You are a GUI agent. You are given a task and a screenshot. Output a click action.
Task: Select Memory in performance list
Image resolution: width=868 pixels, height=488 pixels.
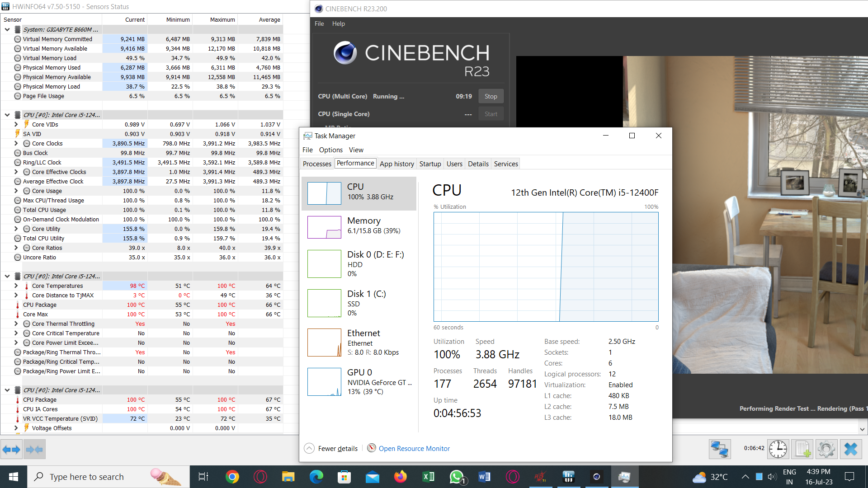[x=359, y=227]
